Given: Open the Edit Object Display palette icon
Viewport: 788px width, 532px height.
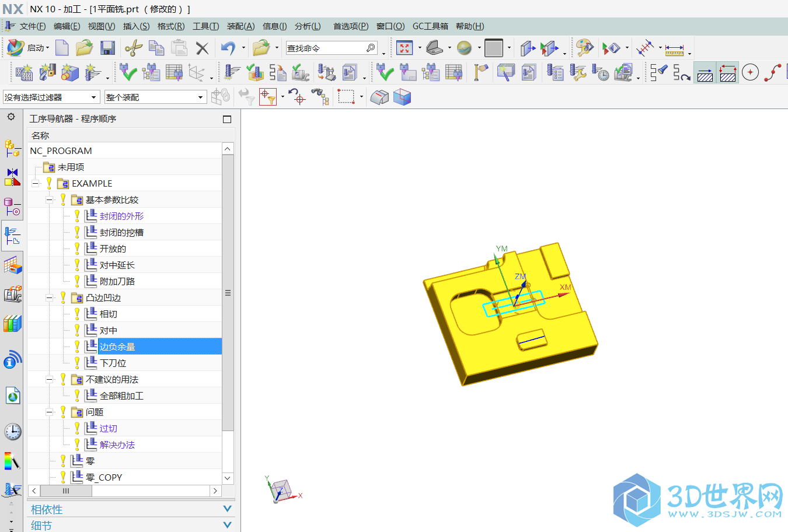Looking at the screenshot, I should 584,48.
